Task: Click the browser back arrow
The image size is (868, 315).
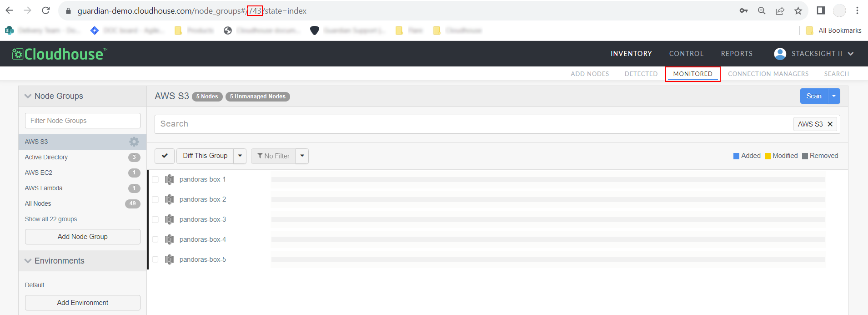Action: click(x=10, y=10)
